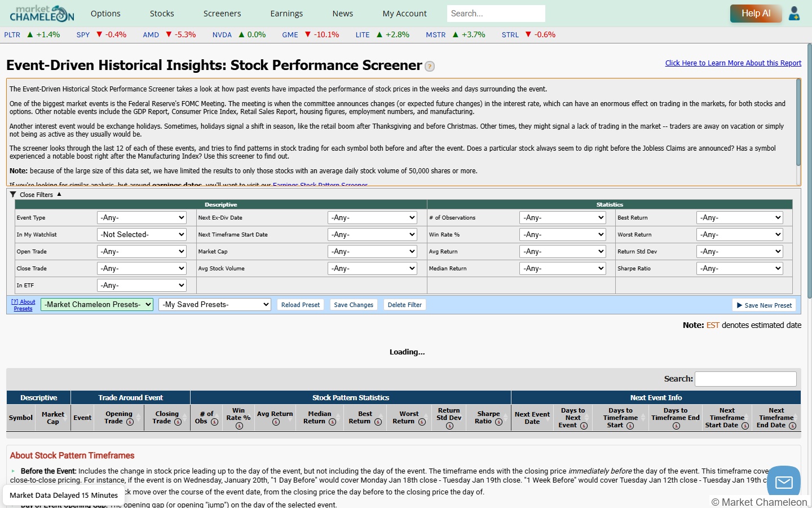The height and width of the screenshot is (508, 812).
Task: Open the In My Watchlist dropdown
Action: 142,234
